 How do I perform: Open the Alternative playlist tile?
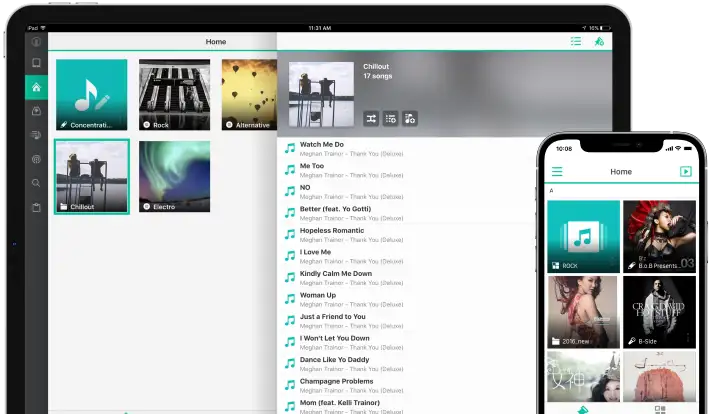(249, 95)
